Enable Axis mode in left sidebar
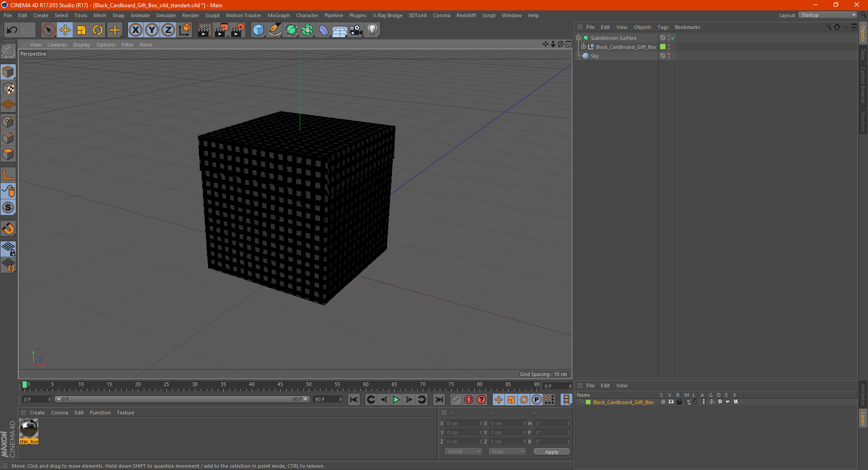Image resolution: width=868 pixels, height=470 pixels. tap(8, 175)
